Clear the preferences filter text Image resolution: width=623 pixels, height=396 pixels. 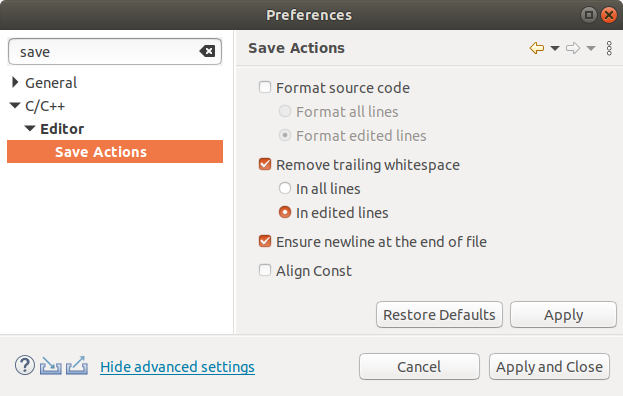pos(207,51)
